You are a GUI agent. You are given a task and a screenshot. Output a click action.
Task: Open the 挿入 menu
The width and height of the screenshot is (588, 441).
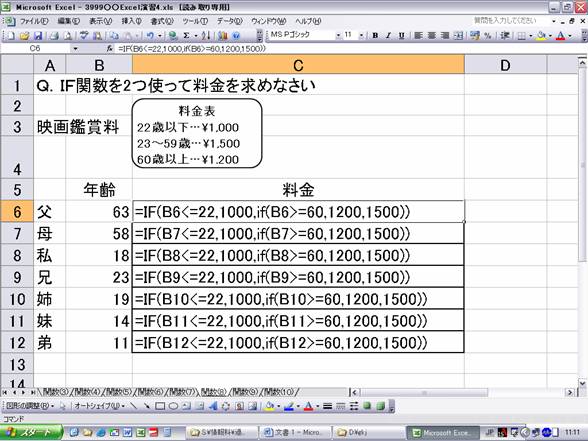(131, 21)
